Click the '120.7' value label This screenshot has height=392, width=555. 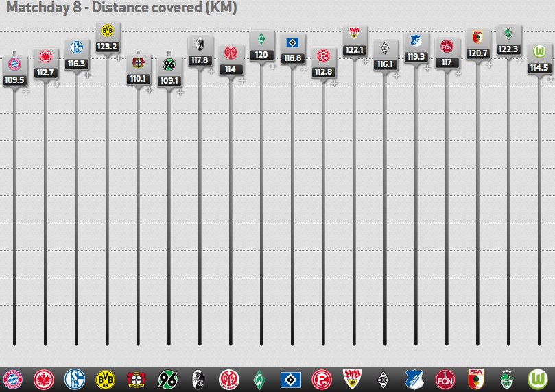(x=477, y=53)
